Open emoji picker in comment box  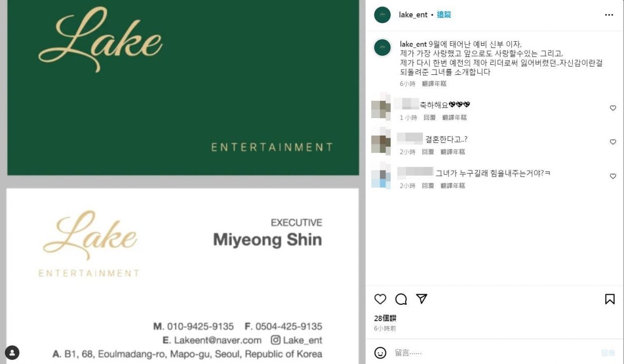point(380,352)
